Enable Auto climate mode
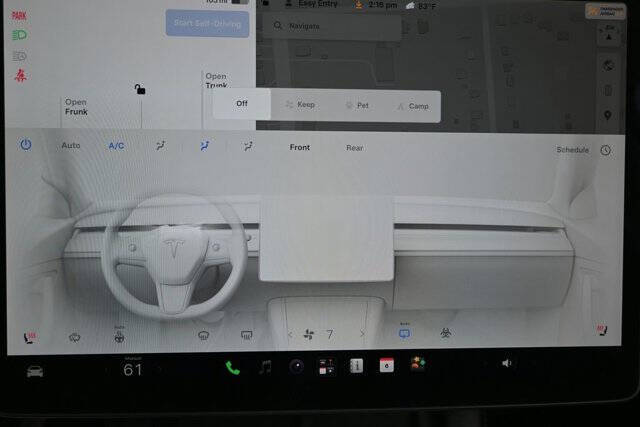This screenshot has height=427, width=640. pyautogui.click(x=71, y=145)
